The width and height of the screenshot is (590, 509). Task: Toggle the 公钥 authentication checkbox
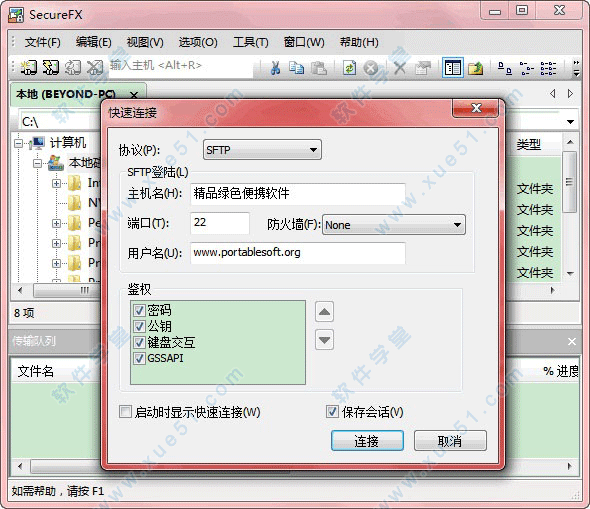point(140,326)
